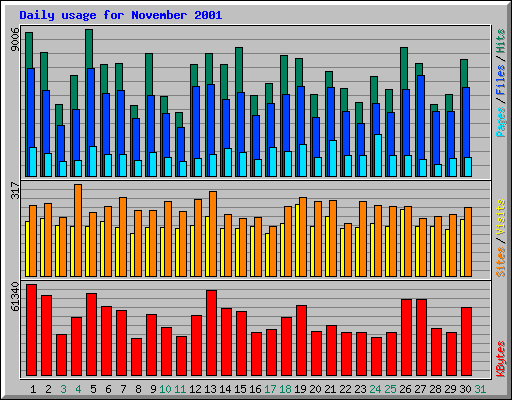This screenshot has height=400, width=512.
Task: Click green day label '31'
Action: coord(480,389)
